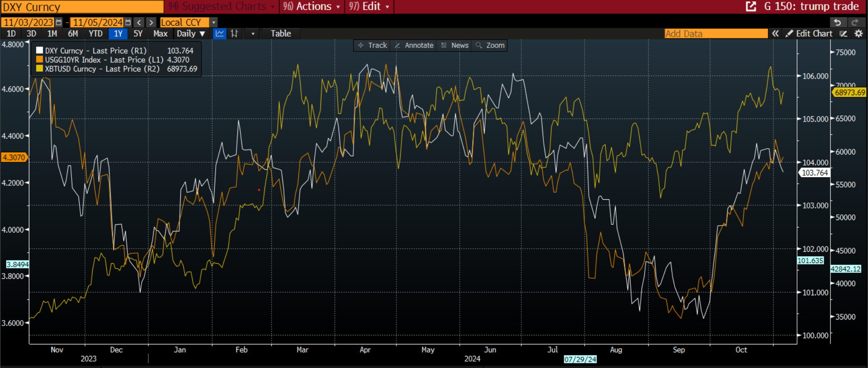Pop out chart with external window icon
The width and height of the screenshot is (868, 368).
[x=751, y=6]
